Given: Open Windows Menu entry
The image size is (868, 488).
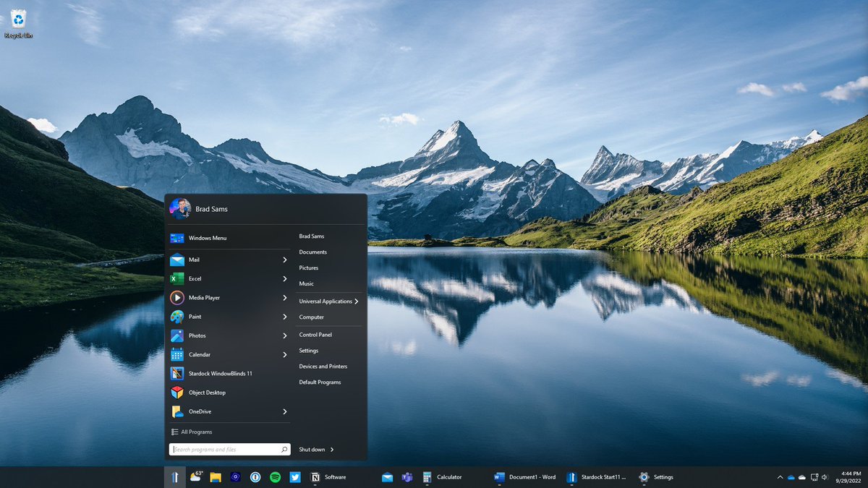Looking at the screenshot, I should (x=229, y=238).
